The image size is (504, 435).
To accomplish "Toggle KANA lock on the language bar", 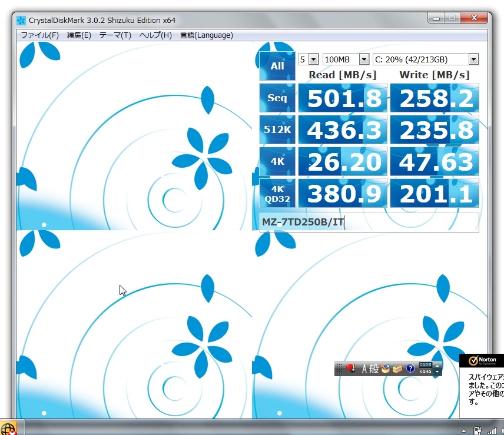I will tap(425, 371).
